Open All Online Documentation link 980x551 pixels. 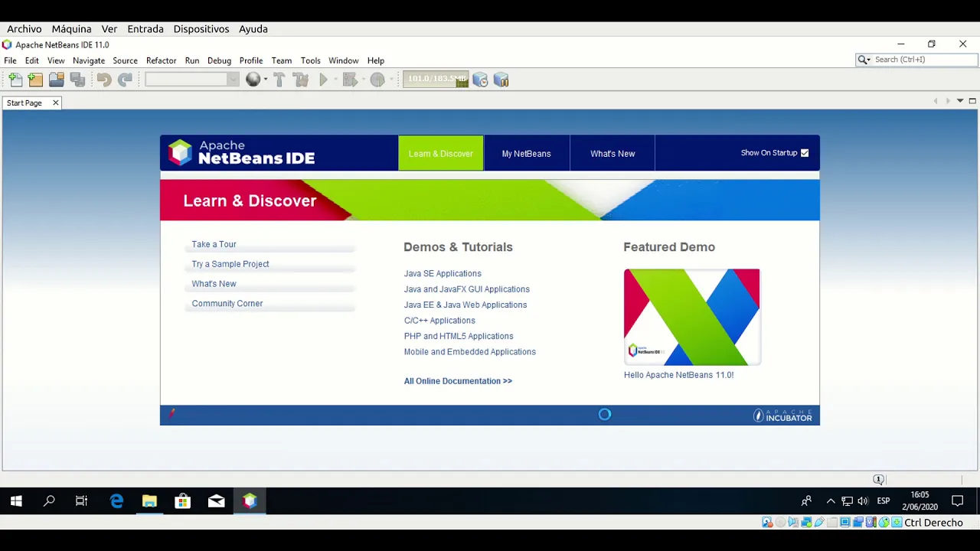pyautogui.click(x=458, y=381)
